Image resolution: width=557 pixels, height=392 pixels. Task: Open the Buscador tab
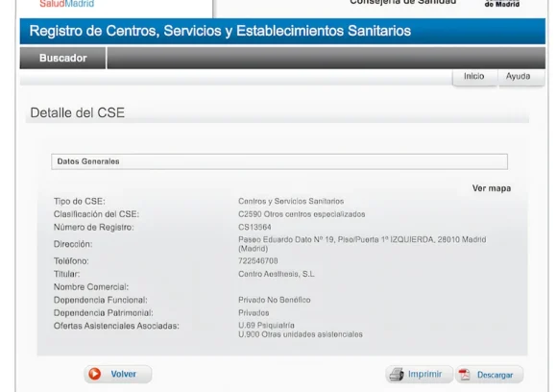(x=62, y=58)
